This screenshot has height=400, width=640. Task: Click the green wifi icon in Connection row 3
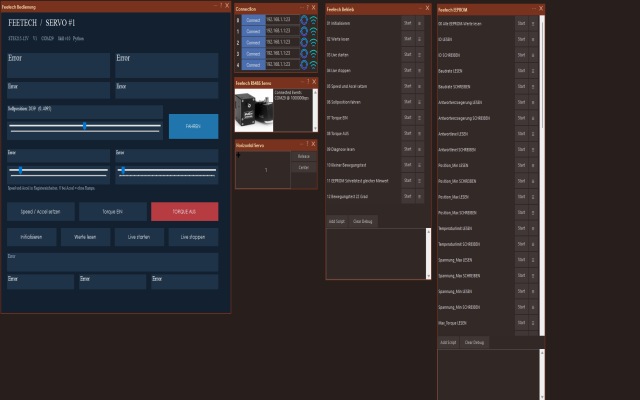tap(313, 53)
